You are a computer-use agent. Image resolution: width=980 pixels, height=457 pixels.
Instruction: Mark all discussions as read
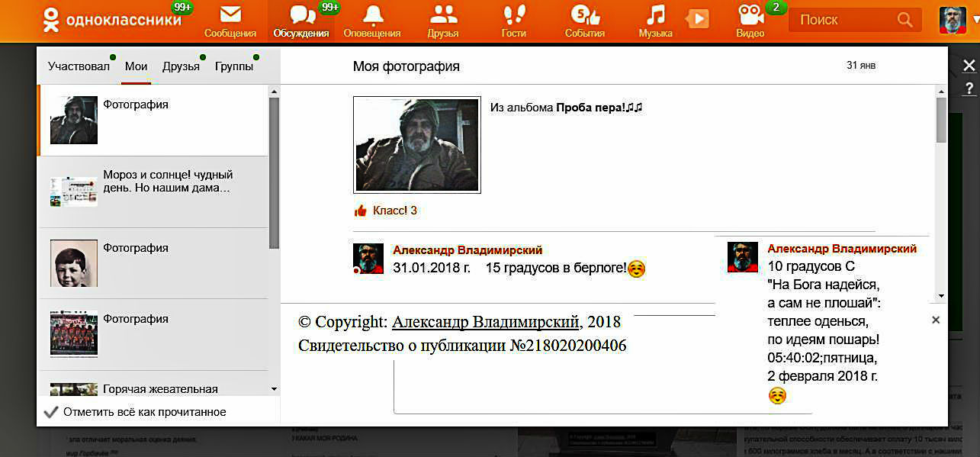point(144,412)
